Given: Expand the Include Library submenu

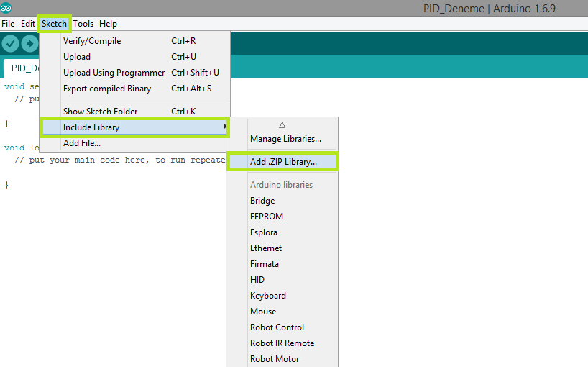Looking at the screenshot, I should (135, 127).
